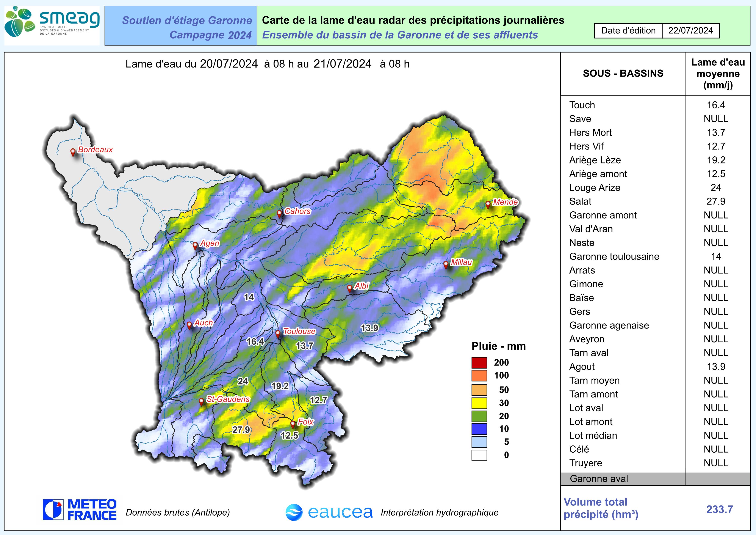The height and width of the screenshot is (535, 756).
Task: Click the Toulouse map pin marker
Action: (x=278, y=334)
